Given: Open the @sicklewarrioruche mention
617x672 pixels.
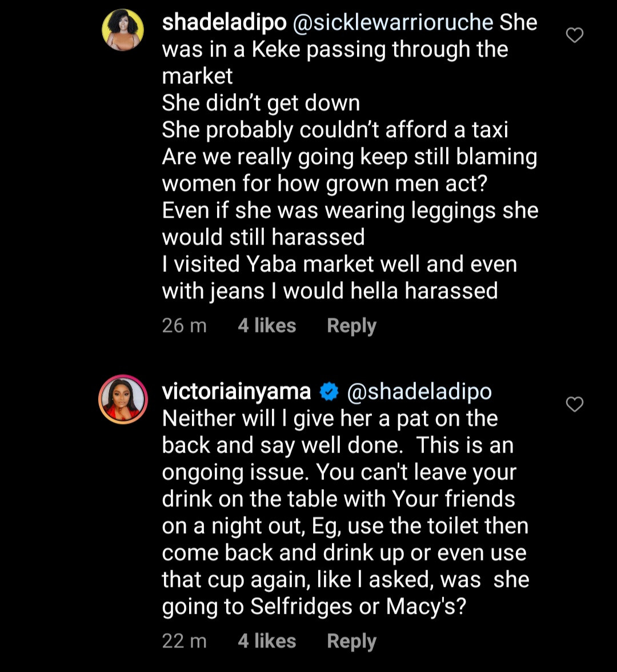Looking at the screenshot, I should point(393,23).
